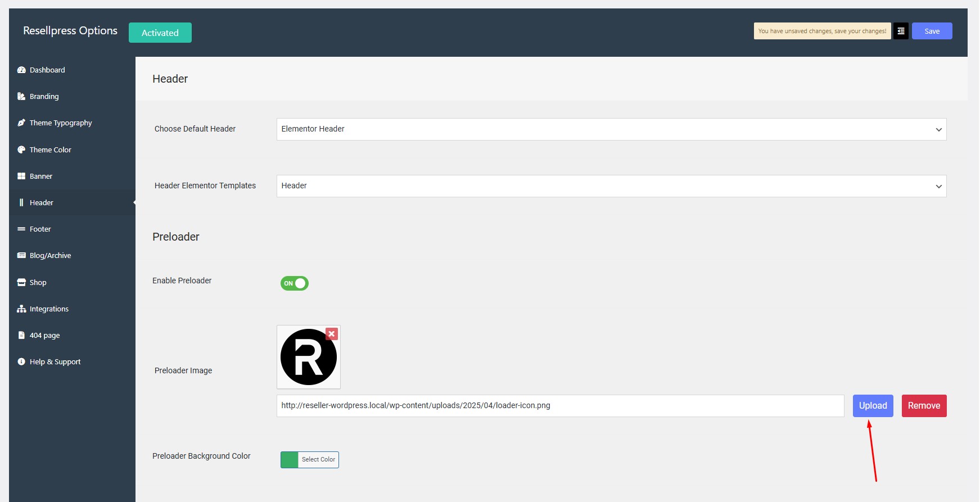Remove preloader image with red X
Image resolution: width=980 pixels, height=502 pixels.
(332, 334)
